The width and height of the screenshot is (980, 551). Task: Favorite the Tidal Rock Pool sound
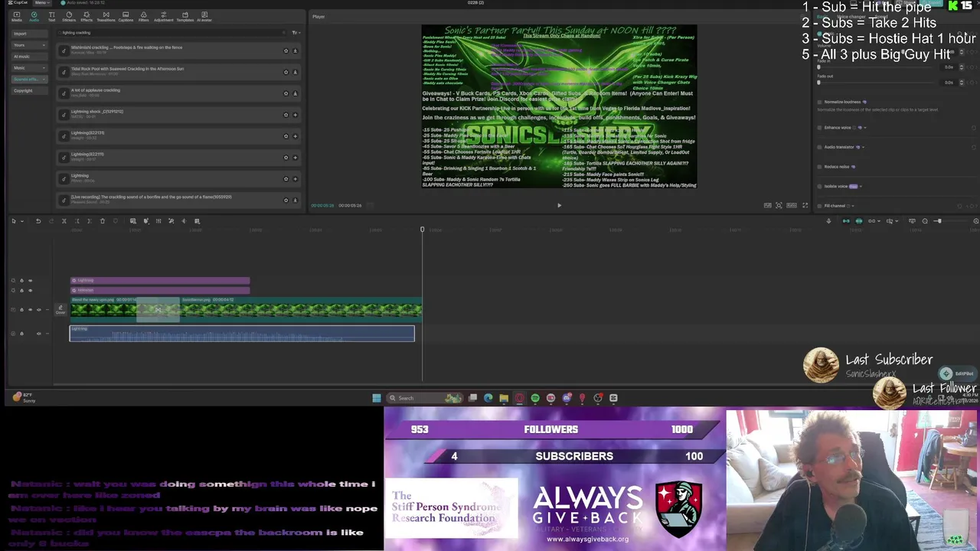pos(286,73)
